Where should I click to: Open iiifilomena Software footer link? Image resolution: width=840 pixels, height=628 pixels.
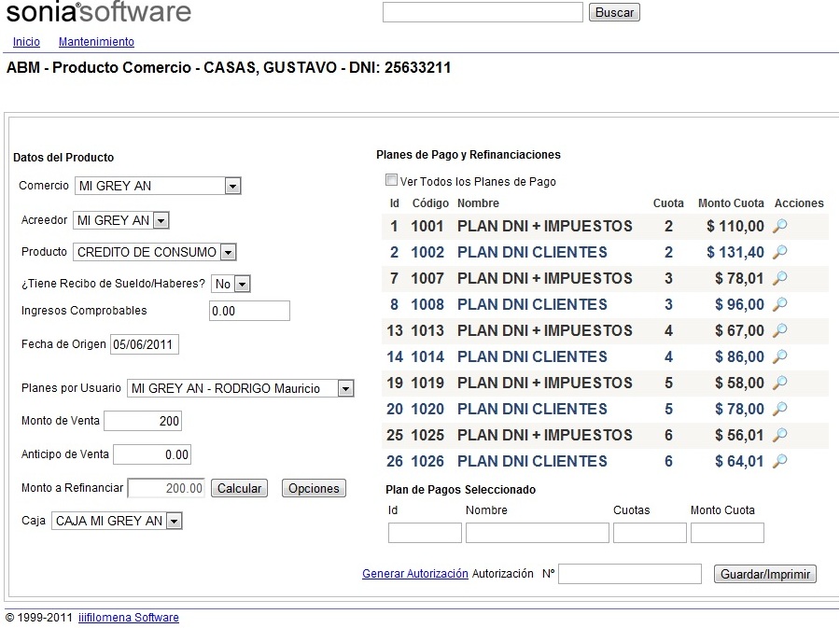coord(129,618)
